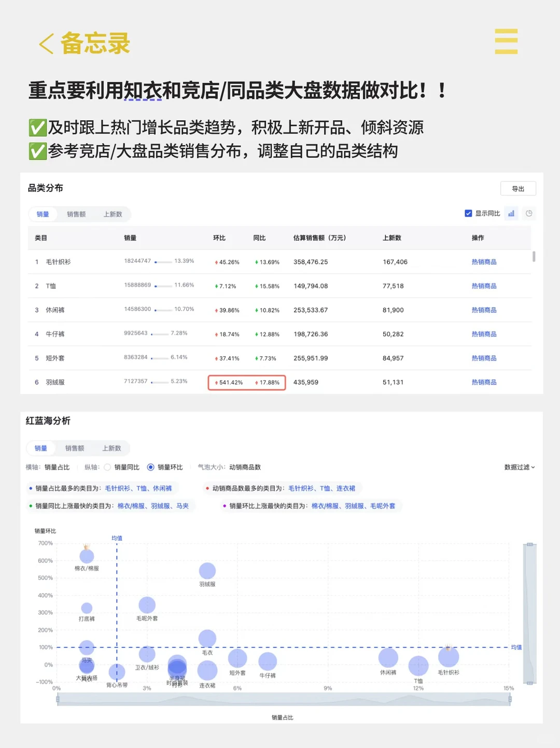The height and width of the screenshot is (748, 560).
Task: Open 热销商品 link for 羽绒服
Action: point(484,383)
